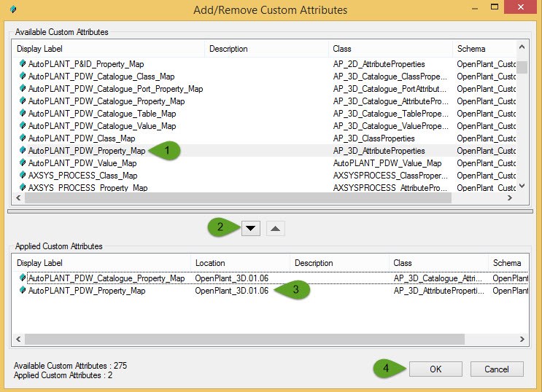The width and height of the screenshot is (542, 392).
Task: Select the applied AutoPLANT_PDW_Catalogue_Property_Map row
Action: 271,278
